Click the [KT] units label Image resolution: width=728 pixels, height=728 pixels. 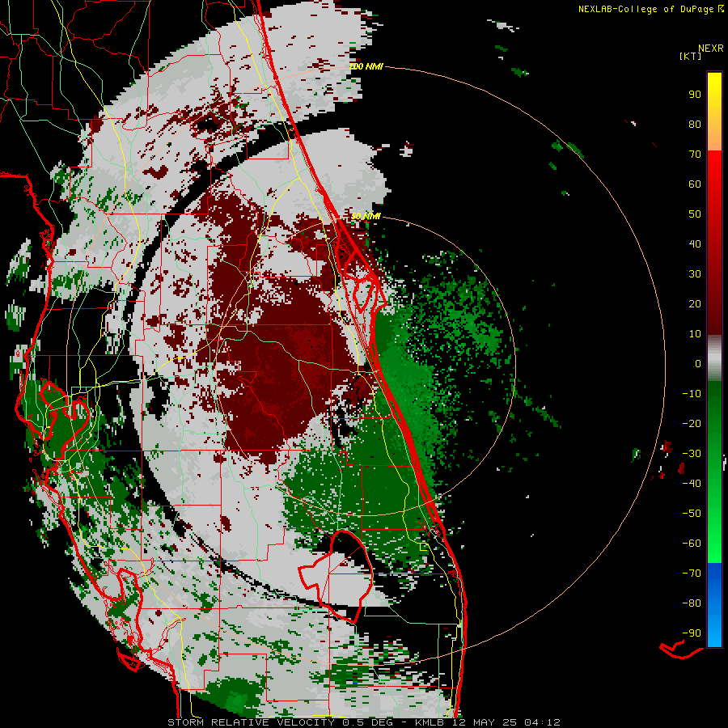pos(691,56)
